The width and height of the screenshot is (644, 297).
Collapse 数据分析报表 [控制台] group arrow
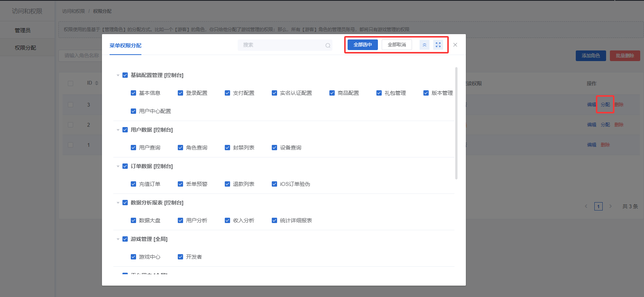(118, 203)
